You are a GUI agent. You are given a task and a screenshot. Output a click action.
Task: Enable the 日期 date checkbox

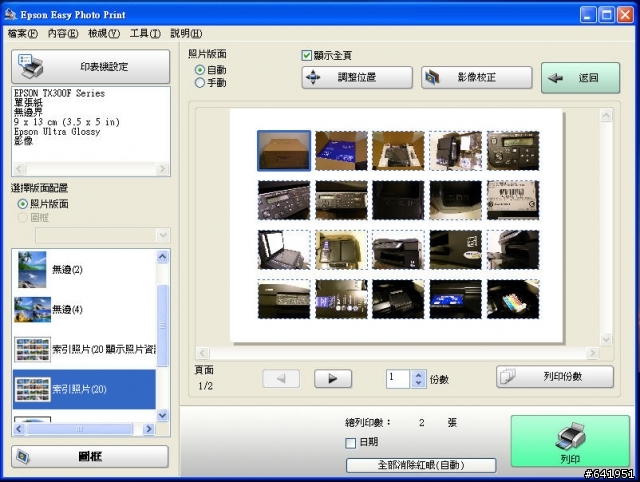(351, 443)
